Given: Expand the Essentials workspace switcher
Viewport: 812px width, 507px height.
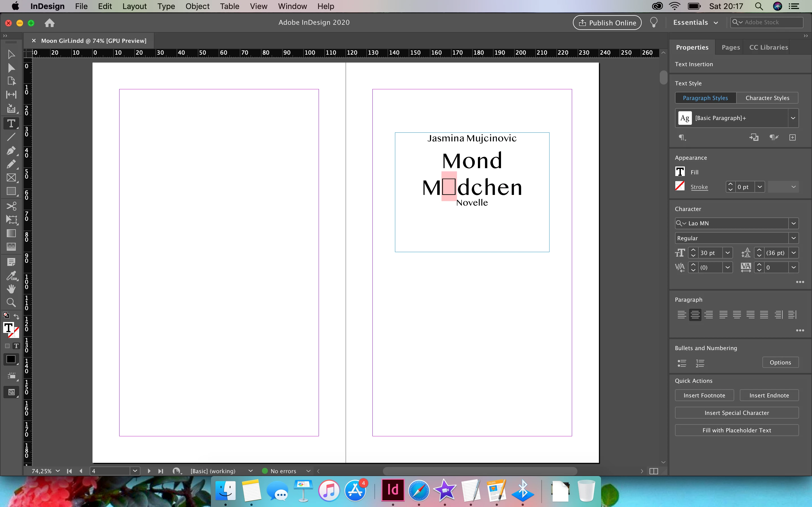Looking at the screenshot, I should pyautogui.click(x=695, y=23).
